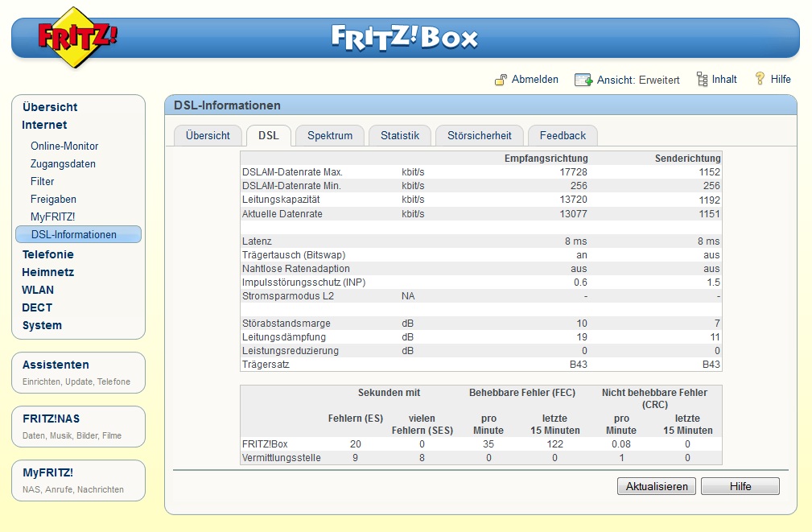Toggle Ansicht: Erweitert view link
The width and height of the screenshot is (812, 532).
638,80
